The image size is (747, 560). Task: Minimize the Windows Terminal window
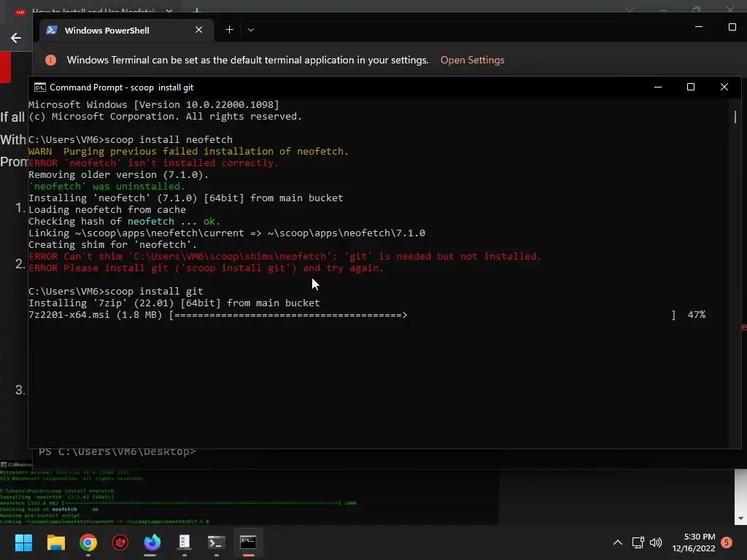[699, 27]
